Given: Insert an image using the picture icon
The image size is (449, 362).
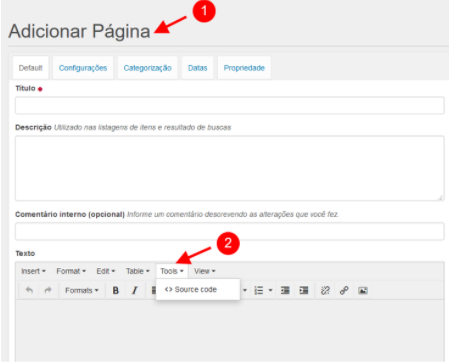Looking at the screenshot, I should (x=363, y=290).
